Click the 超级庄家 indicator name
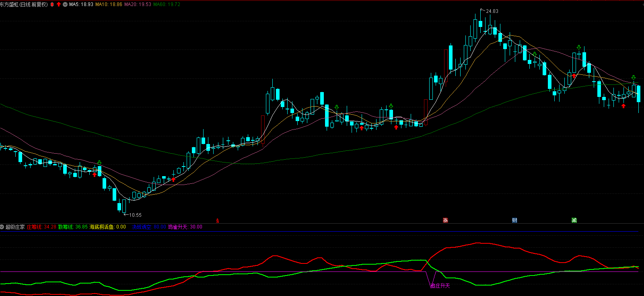Image resolution: width=644 pixels, height=296 pixels. tap(15, 227)
